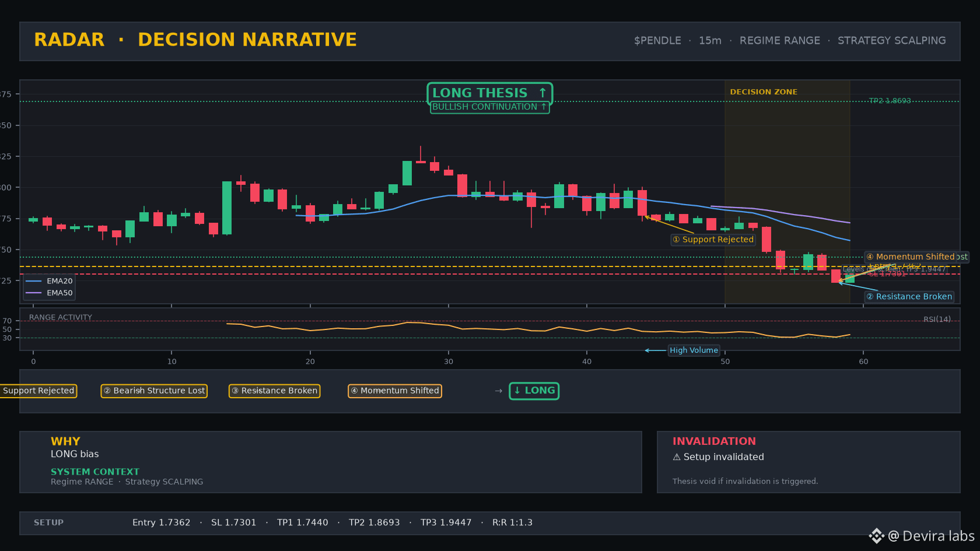The width and height of the screenshot is (980, 551).
Task: Click the LONG decision button
Action: [534, 391]
